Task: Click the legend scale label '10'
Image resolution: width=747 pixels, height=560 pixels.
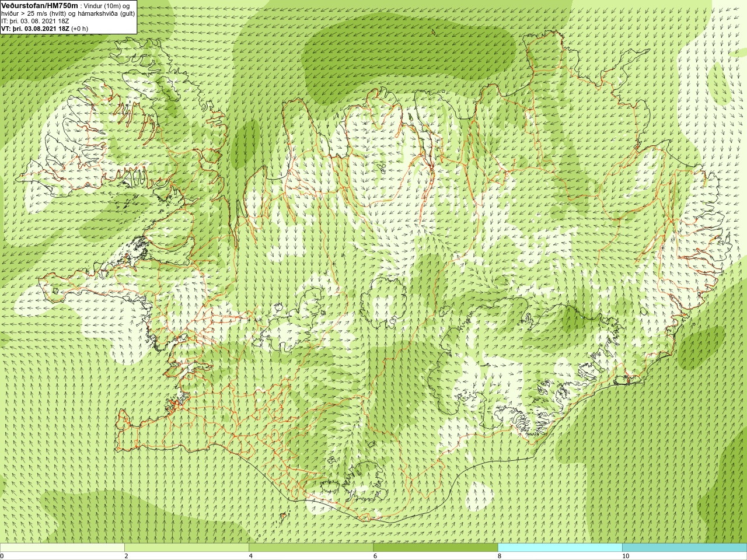Action: pyautogui.click(x=626, y=556)
